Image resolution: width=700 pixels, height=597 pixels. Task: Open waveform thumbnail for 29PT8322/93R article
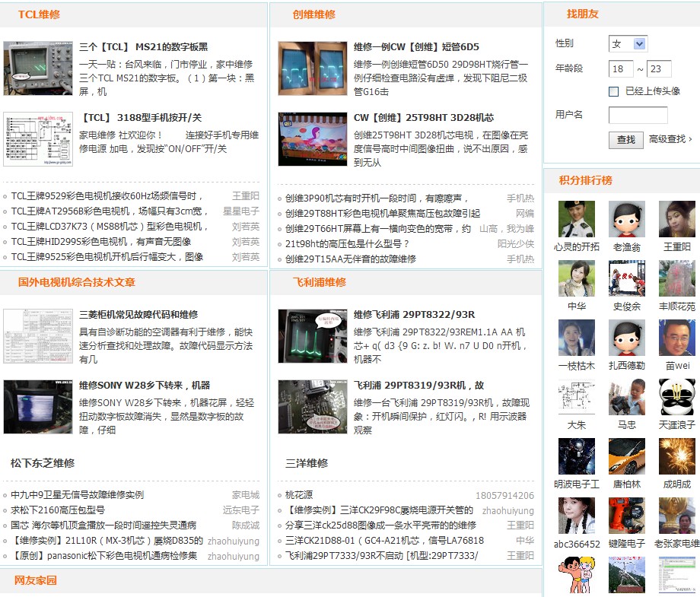[x=313, y=336]
